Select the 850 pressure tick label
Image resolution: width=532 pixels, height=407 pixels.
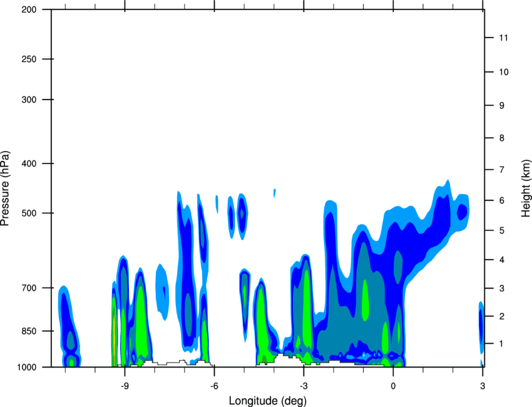(29, 331)
